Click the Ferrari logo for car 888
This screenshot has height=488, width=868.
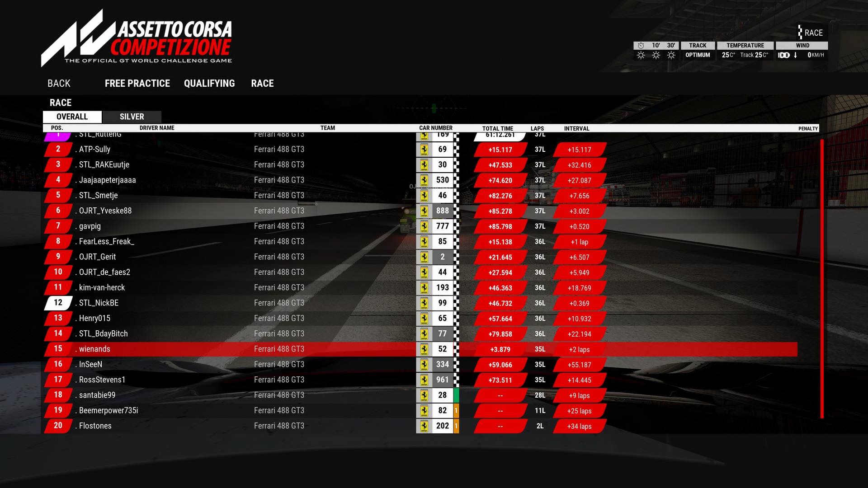tap(424, 211)
